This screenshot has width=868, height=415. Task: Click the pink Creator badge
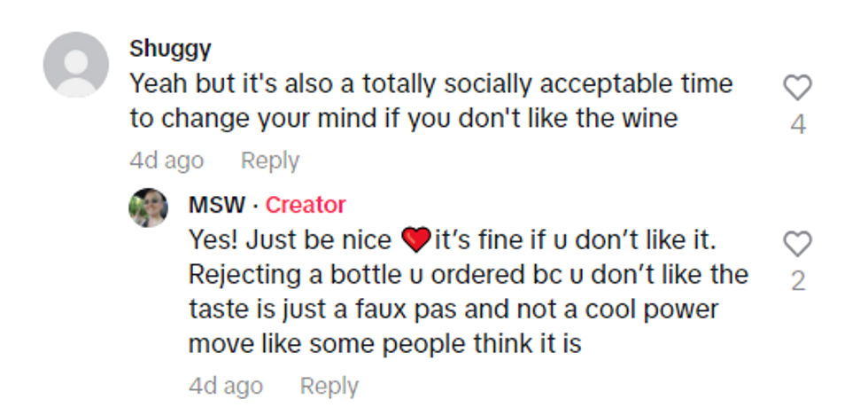point(306,205)
